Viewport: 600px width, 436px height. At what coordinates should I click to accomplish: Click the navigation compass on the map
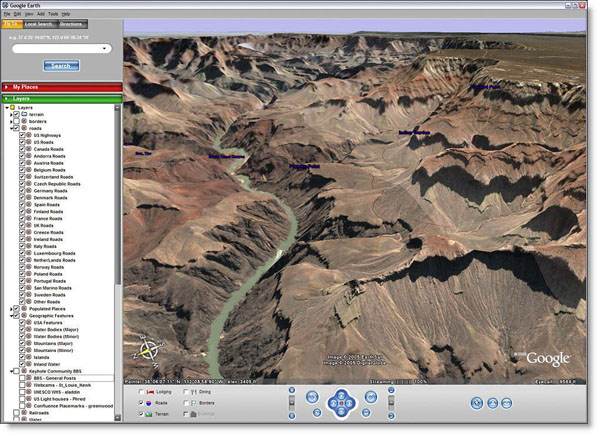[x=149, y=351]
